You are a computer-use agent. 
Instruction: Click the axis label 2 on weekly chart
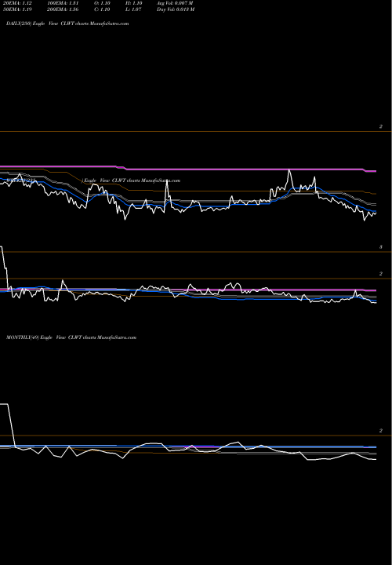click(x=380, y=274)
